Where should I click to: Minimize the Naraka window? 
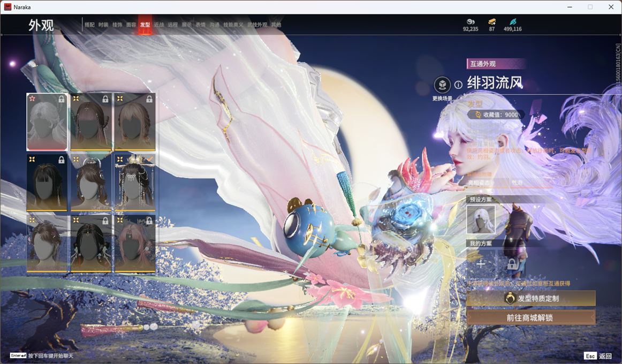coord(570,7)
